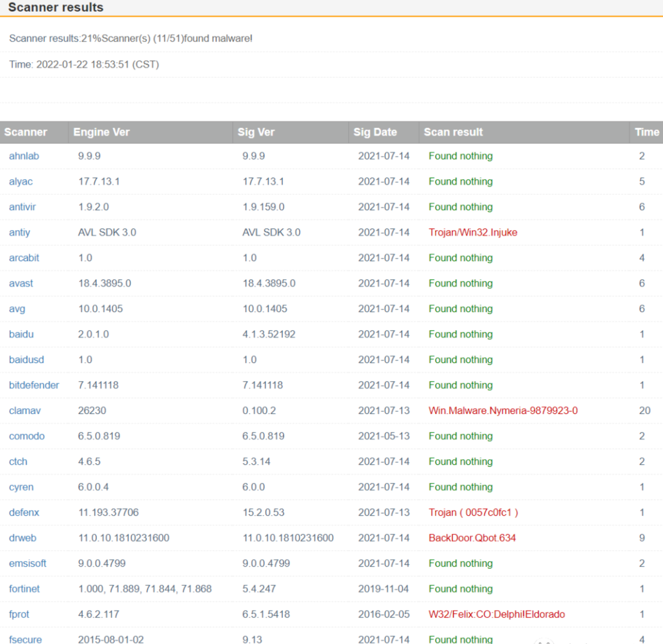
Task: Open the bitdefender scanner link
Action: 34,385
